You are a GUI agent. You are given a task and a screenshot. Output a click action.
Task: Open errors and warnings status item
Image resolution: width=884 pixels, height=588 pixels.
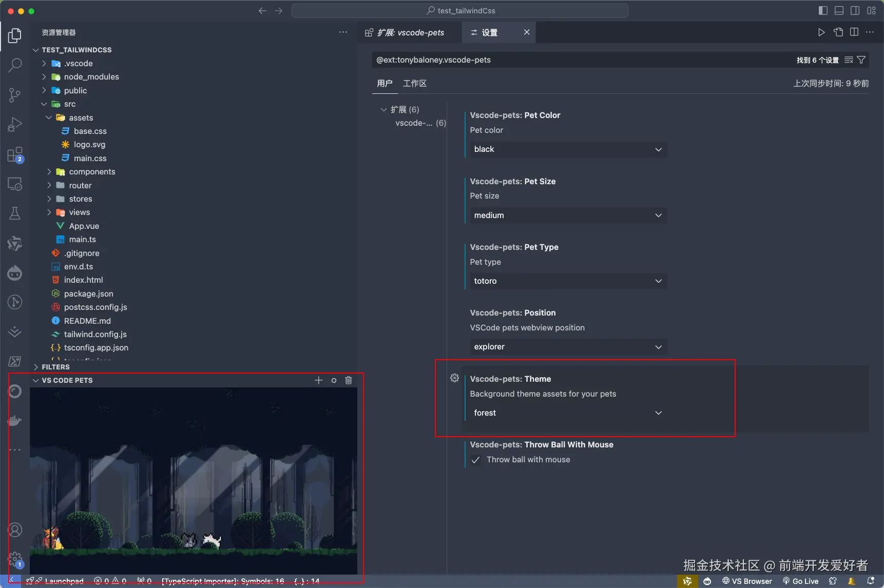click(x=110, y=581)
